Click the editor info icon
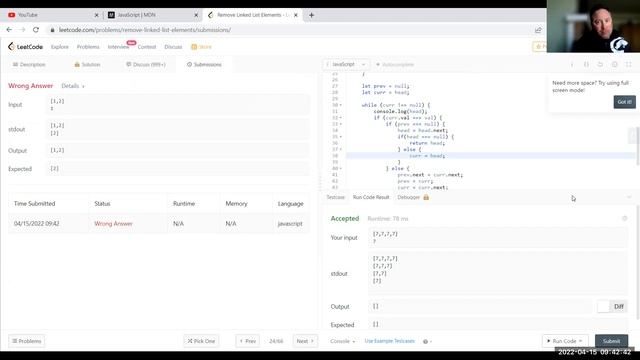The image size is (640, 360). tap(572, 64)
